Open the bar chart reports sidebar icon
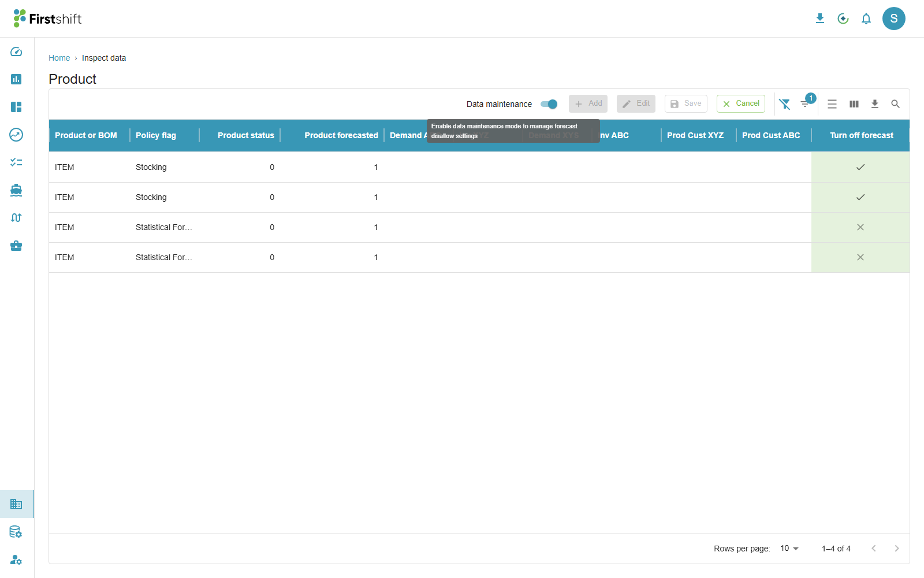This screenshot has width=924, height=578. point(16,79)
